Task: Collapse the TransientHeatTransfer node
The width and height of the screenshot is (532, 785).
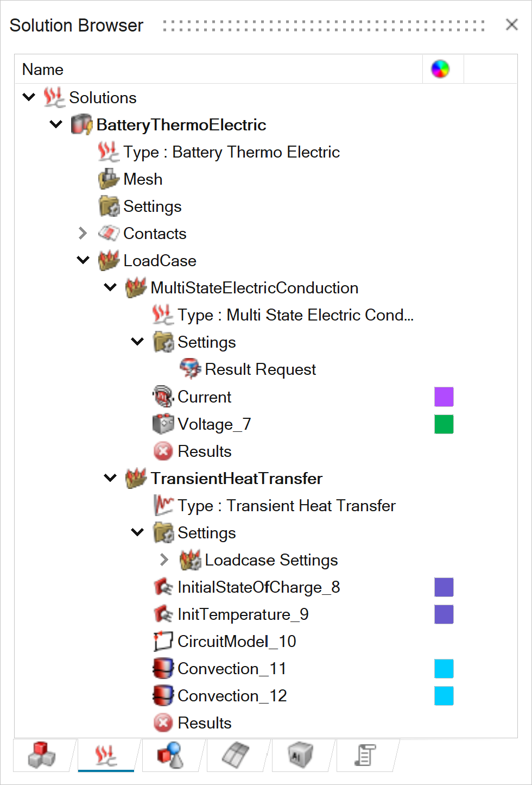Action: 110,478
